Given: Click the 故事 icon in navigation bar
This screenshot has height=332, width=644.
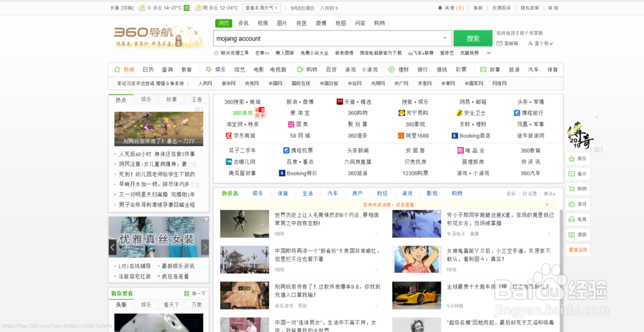Looking at the screenshot, I should 483,70.
